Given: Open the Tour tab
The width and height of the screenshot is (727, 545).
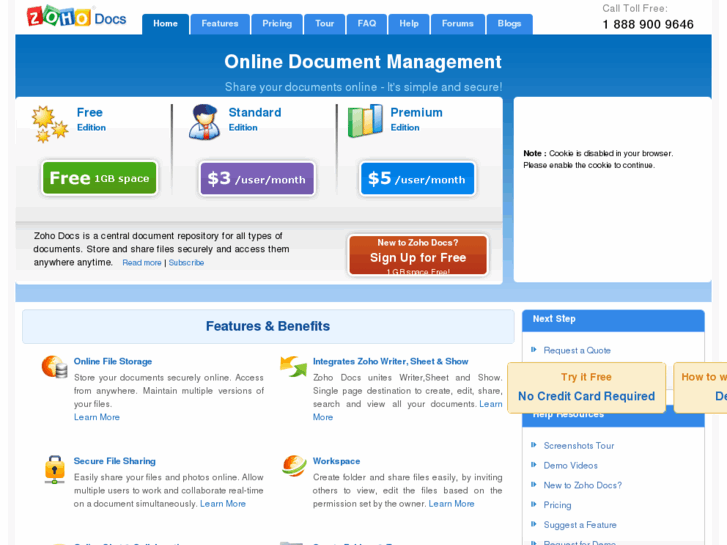Looking at the screenshot, I should click(x=325, y=24).
